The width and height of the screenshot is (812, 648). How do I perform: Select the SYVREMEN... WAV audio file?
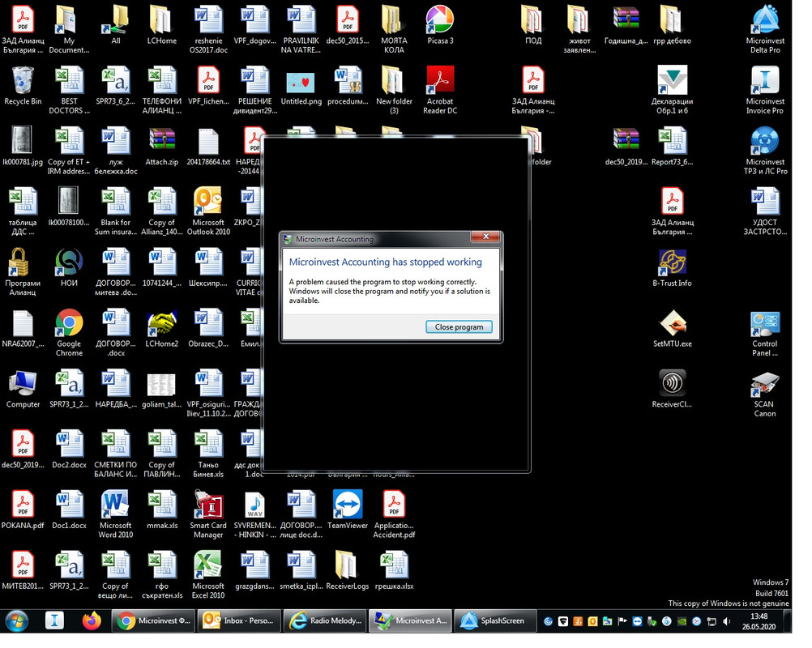pos(254,514)
